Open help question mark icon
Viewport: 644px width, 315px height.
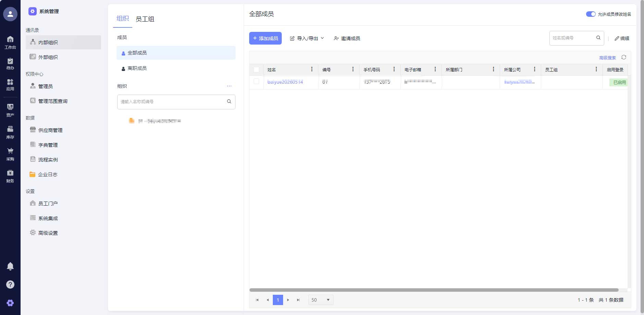10,284
